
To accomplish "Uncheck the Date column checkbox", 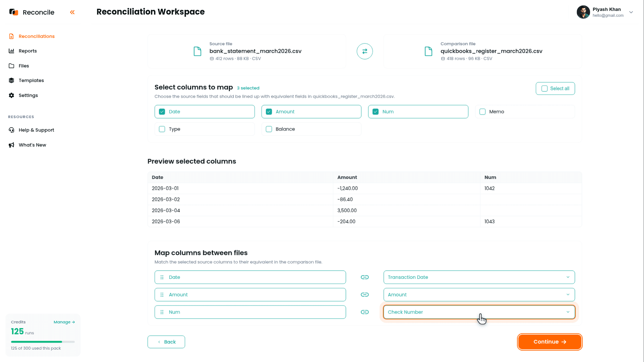I will pos(162,112).
